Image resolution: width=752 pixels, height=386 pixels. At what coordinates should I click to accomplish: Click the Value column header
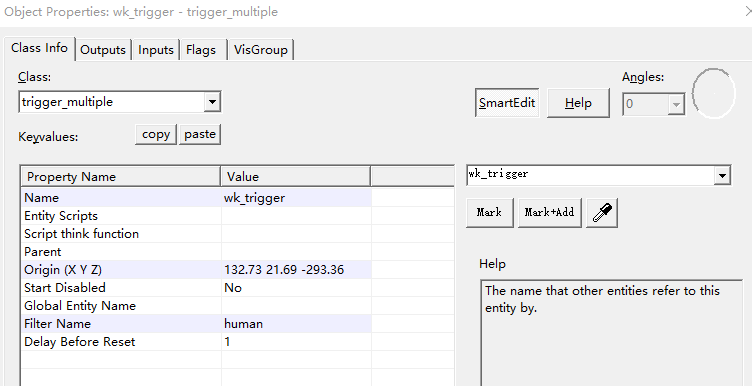point(295,176)
